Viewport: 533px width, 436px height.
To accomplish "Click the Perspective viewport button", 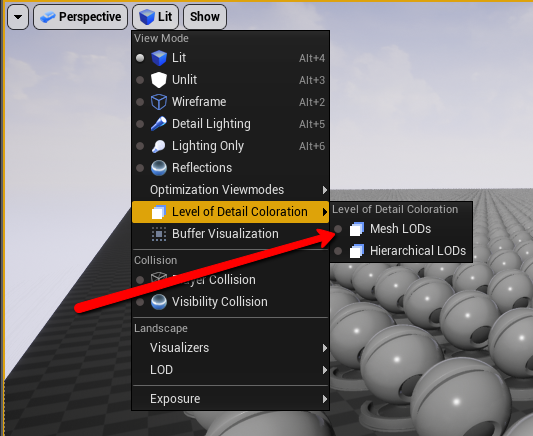I will 81,17.
